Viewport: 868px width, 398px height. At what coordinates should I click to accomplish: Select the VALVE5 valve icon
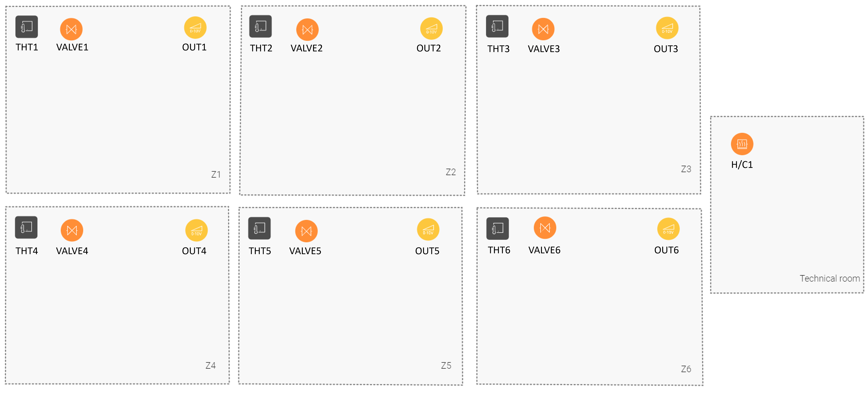click(x=307, y=231)
